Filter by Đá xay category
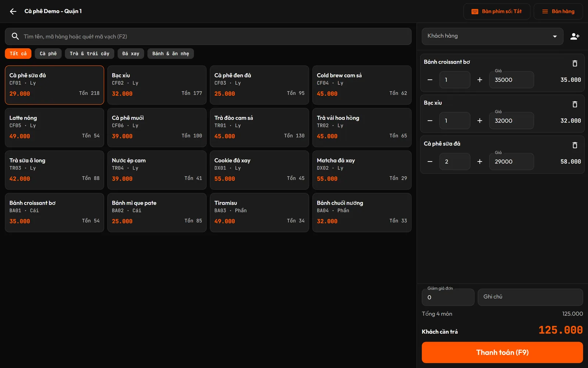The width and height of the screenshot is (588, 368). [x=131, y=54]
